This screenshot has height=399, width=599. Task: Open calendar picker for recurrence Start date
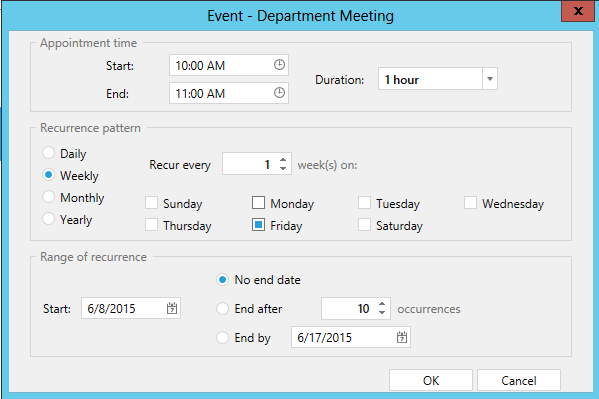tap(172, 308)
